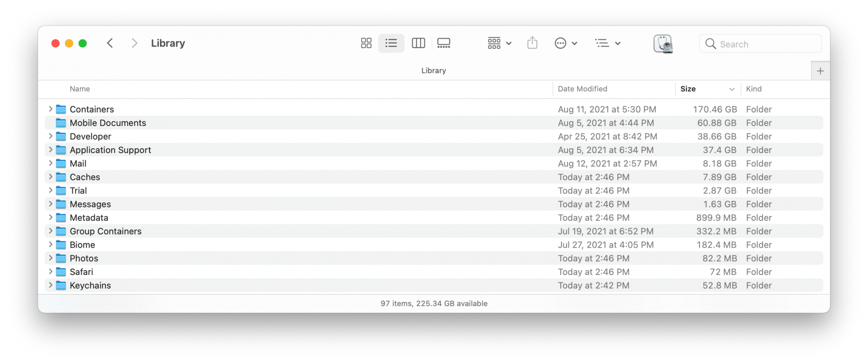
Task: Expand the Keychains folder
Action: pyautogui.click(x=50, y=285)
